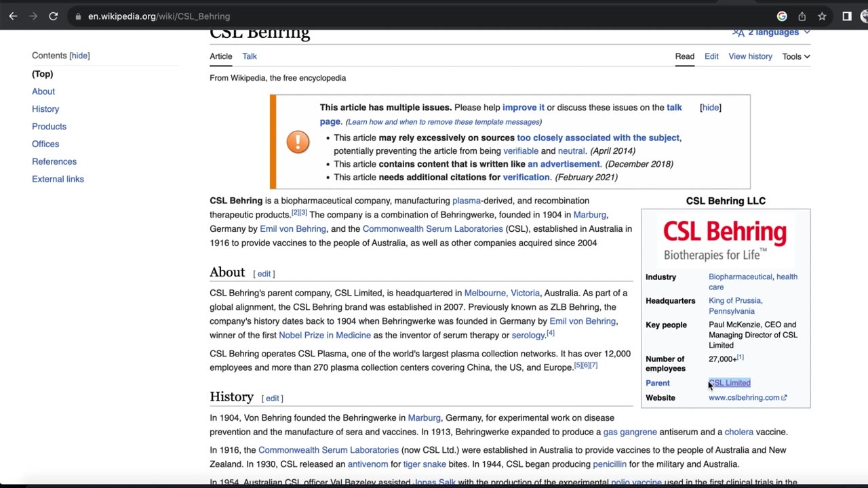Switch to the Talk tab

[250, 56]
